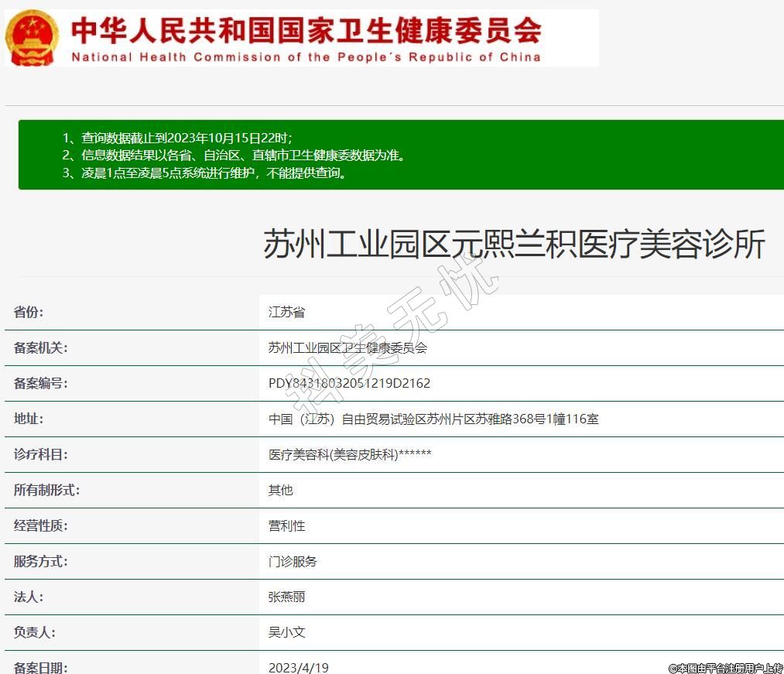Click the national emblem logo
The height and width of the screenshot is (674, 784).
(x=32, y=38)
